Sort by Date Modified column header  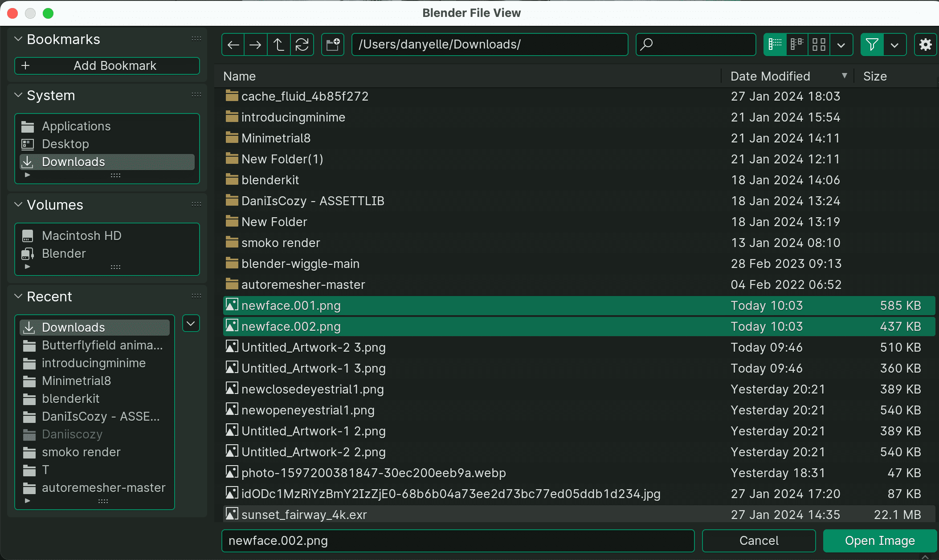(788, 76)
